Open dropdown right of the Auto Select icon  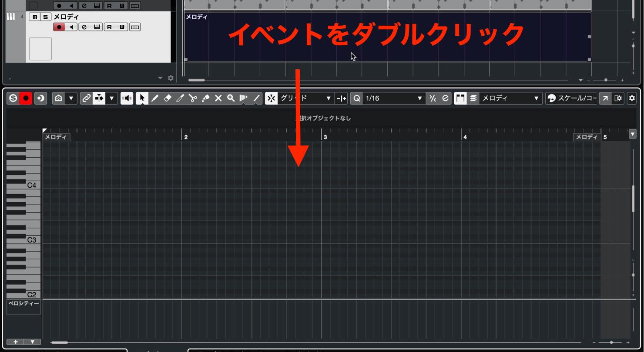(111, 98)
